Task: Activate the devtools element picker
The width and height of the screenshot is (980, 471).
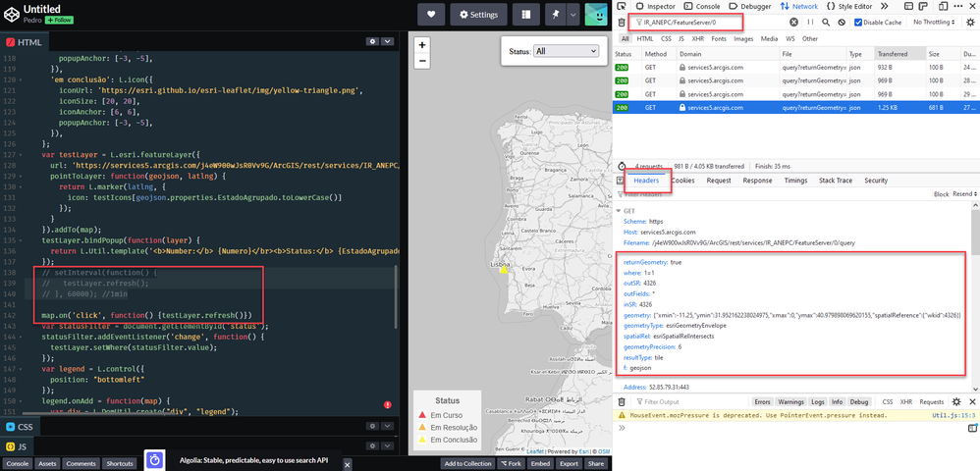Action: [x=621, y=6]
